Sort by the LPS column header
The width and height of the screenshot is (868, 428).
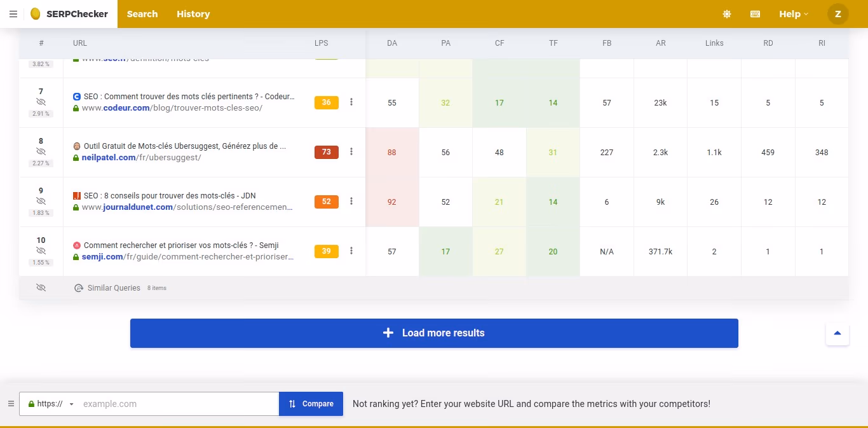click(x=322, y=43)
